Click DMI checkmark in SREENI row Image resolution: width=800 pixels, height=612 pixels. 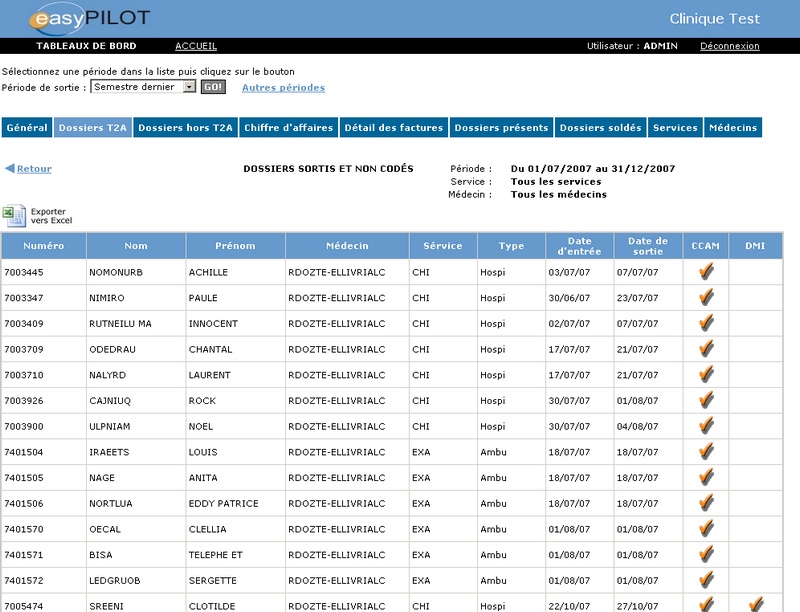756,604
